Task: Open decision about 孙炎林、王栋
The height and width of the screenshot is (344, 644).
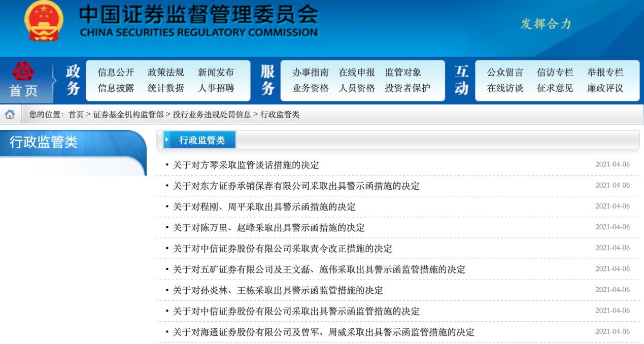Action: tap(278, 290)
